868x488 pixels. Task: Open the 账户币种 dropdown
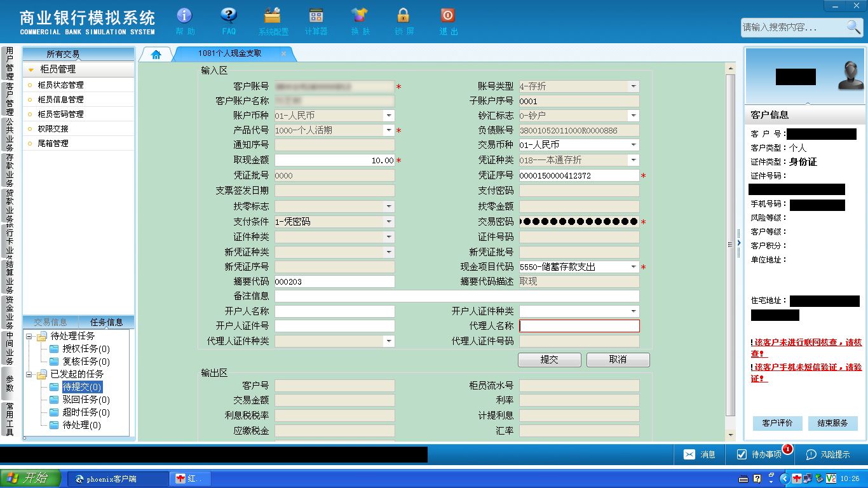point(388,116)
